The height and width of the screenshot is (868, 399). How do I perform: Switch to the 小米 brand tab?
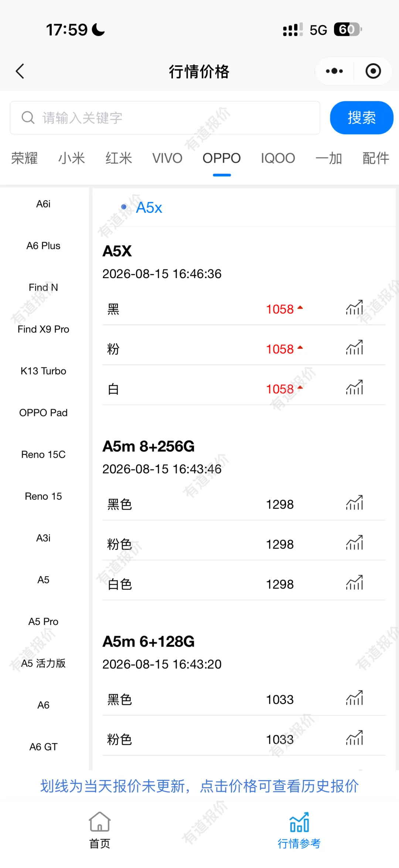pos(72,158)
